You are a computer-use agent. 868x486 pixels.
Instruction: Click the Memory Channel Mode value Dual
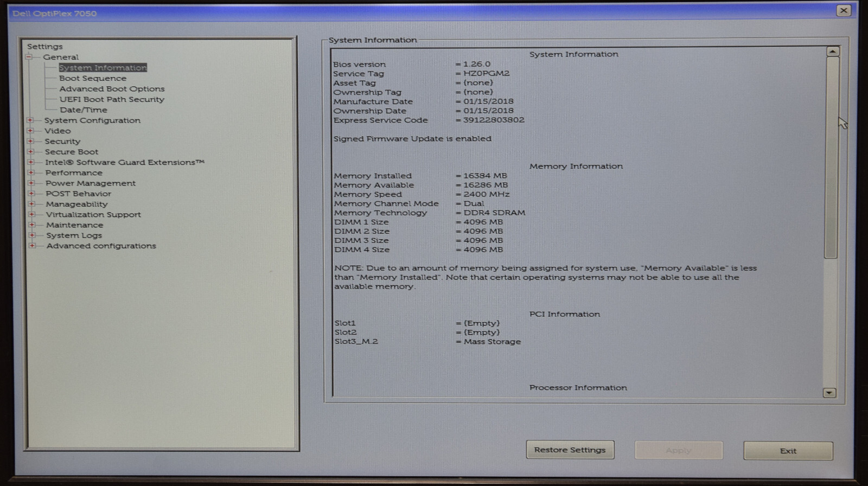pyautogui.click(x=474, y=203)
